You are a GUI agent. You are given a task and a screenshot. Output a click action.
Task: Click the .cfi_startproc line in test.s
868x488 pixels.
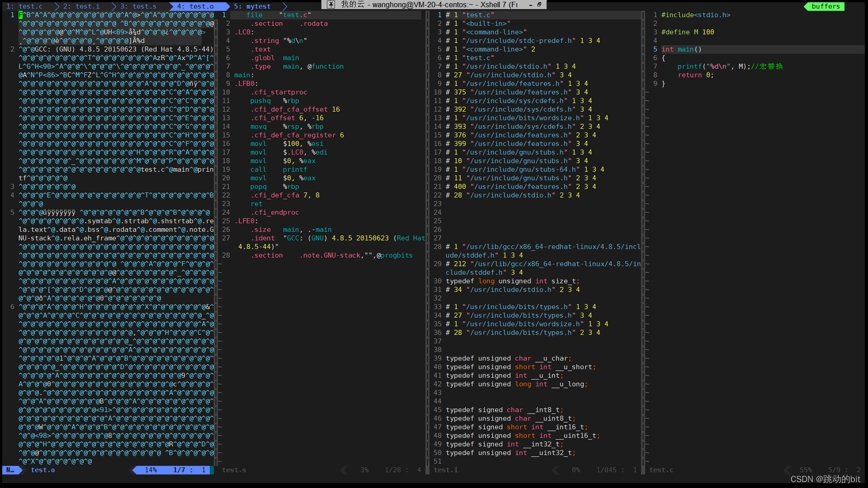[x=278, y=92]
